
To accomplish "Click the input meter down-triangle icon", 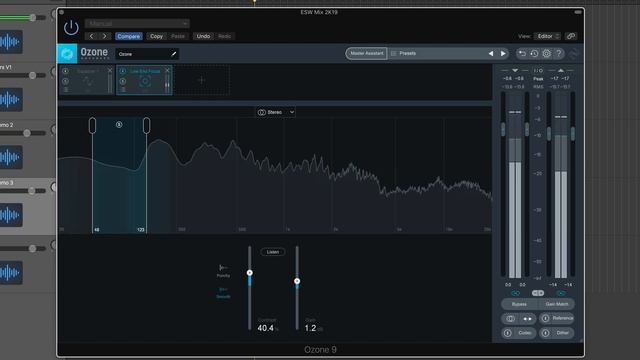I will click(515, 71).
